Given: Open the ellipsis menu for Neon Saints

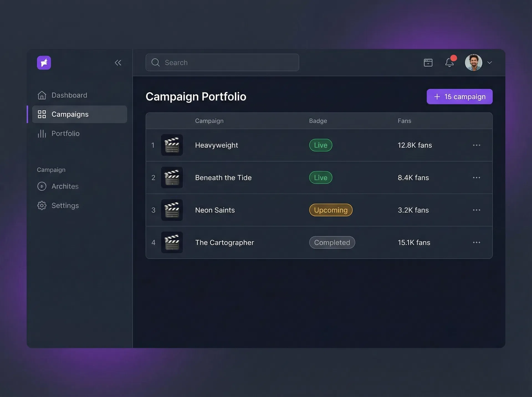Looking at the screenshot, I should point(476,210).
